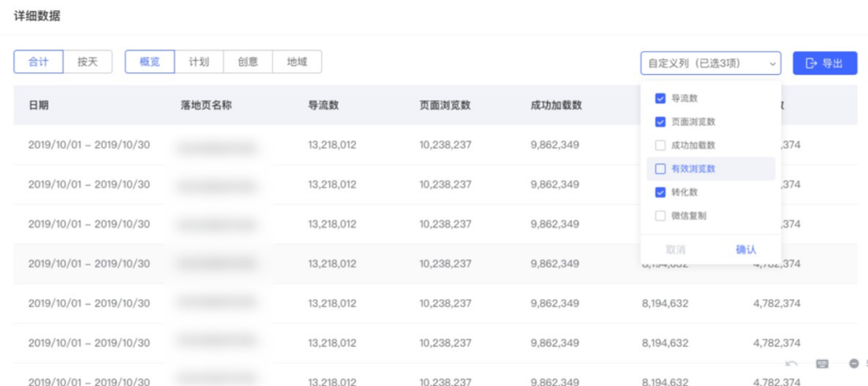Check the 成功加载数 checkbox
The width and height of the screenshot is (868, 386).
click(660, 146)
